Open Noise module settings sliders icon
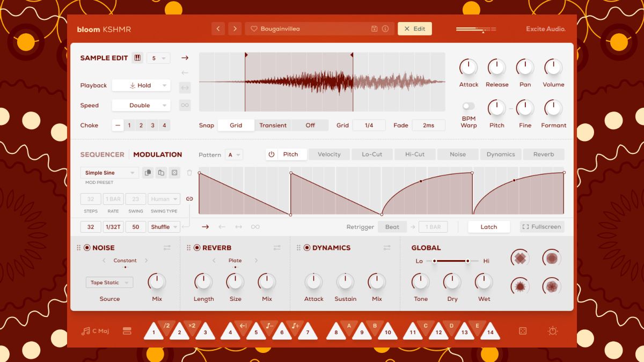The height and width of the screenshot is (362, 644). (167, 248)
